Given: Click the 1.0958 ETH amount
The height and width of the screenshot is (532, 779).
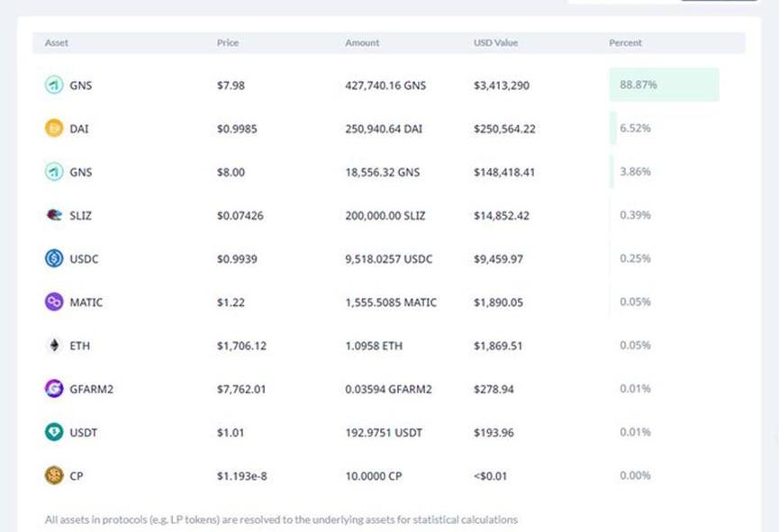Looking at the screenshot, I should (374, 346).
